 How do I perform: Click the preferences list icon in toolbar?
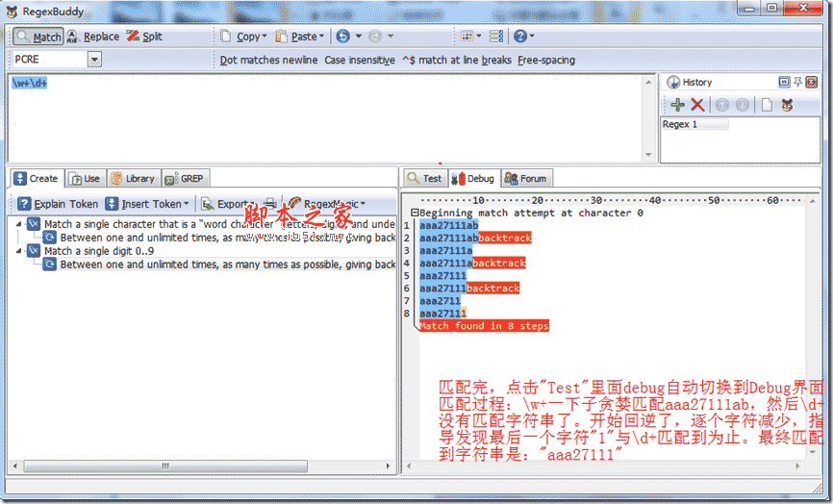click(496, 37)
